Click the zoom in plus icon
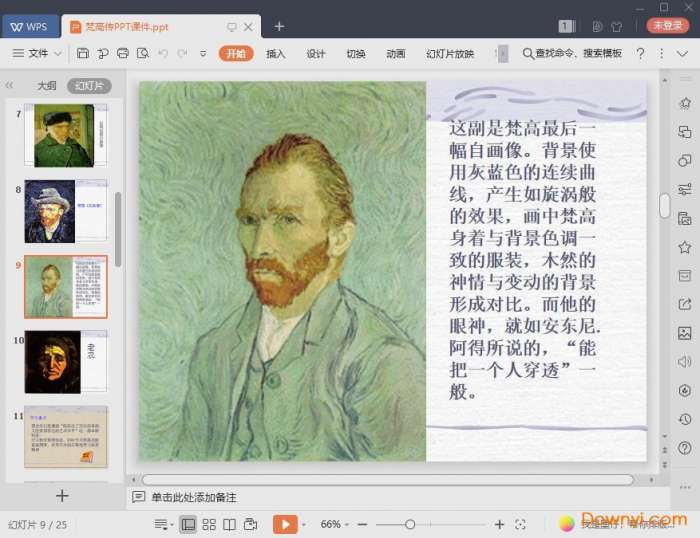This screenshot has height=538, width=700. click(499, 524)
